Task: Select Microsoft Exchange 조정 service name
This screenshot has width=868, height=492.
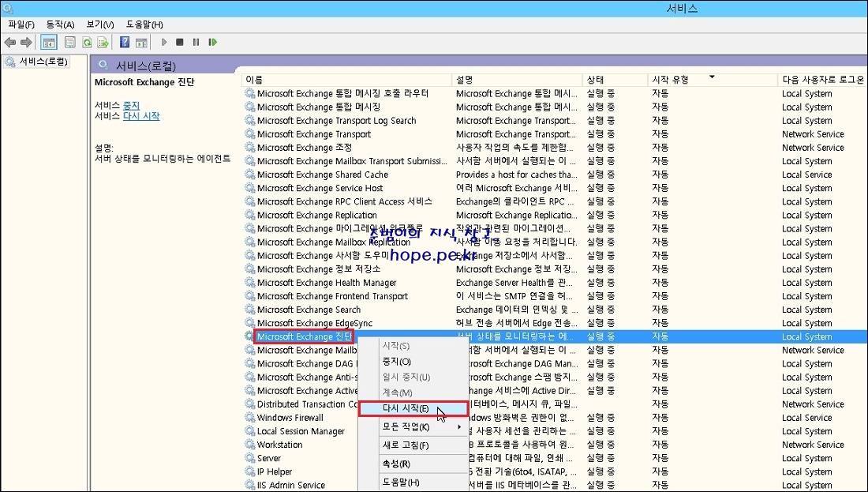Action: point(305,148)
